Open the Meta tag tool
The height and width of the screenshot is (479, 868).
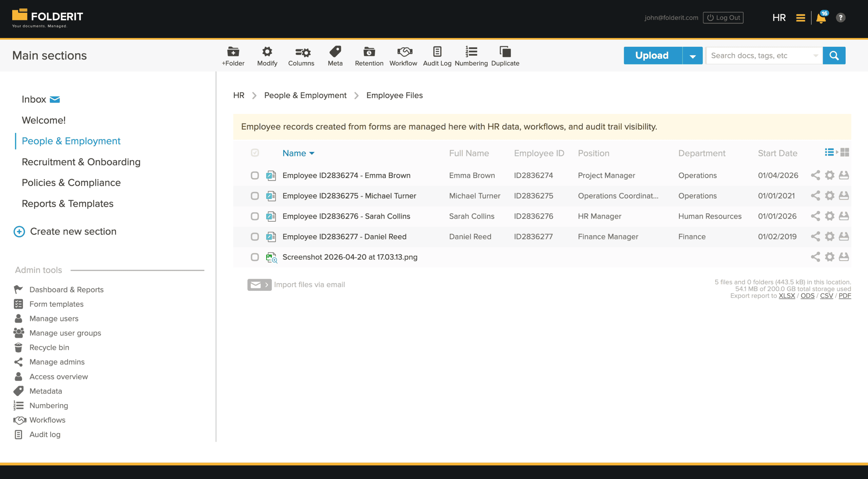335,56
